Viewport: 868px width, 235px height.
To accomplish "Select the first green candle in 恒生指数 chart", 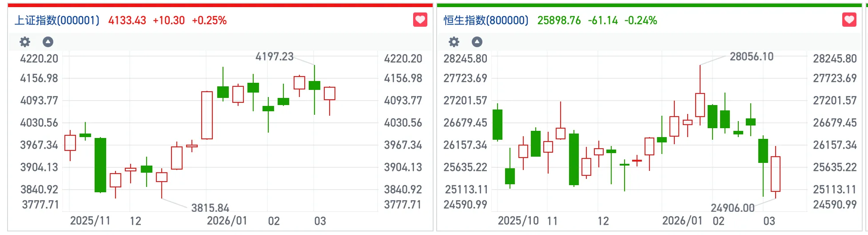I will click(498, 125).
